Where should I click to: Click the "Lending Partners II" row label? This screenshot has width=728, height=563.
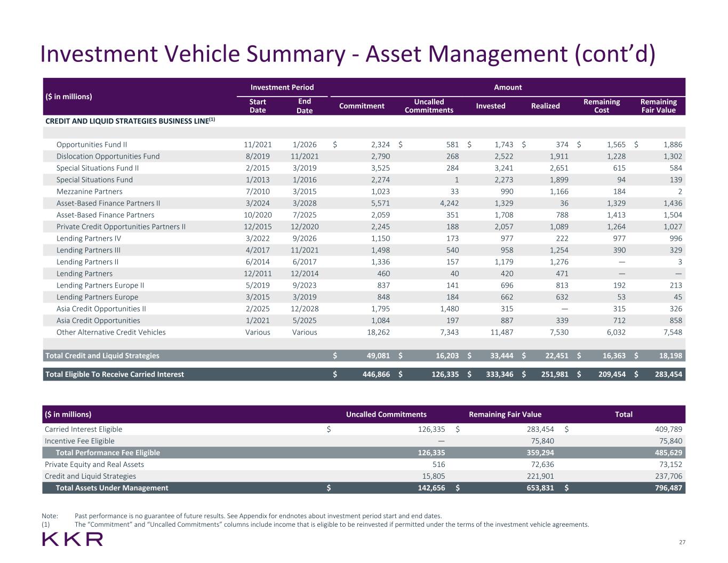tap(87, 262)
